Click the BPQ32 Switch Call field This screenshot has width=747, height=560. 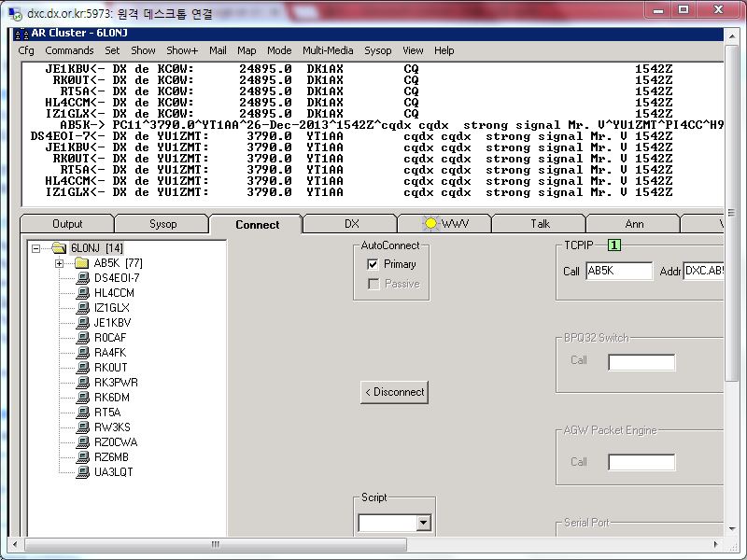[641, 362]
